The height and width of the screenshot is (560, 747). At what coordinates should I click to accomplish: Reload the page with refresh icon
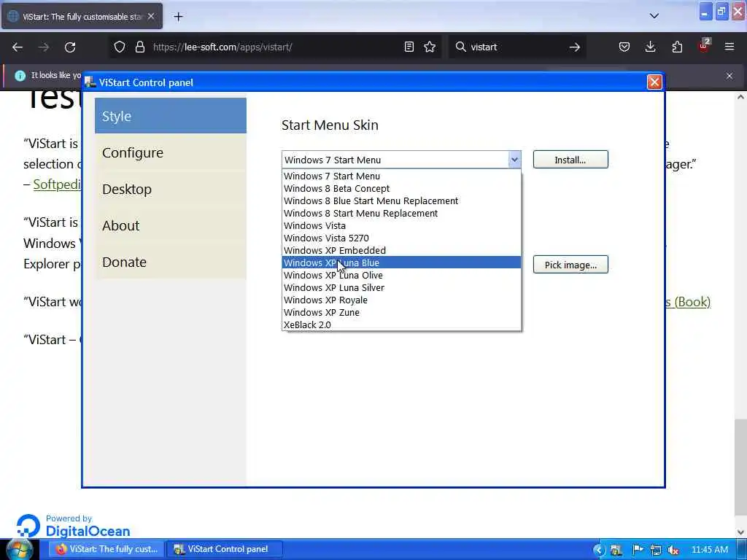click(70, 47)
